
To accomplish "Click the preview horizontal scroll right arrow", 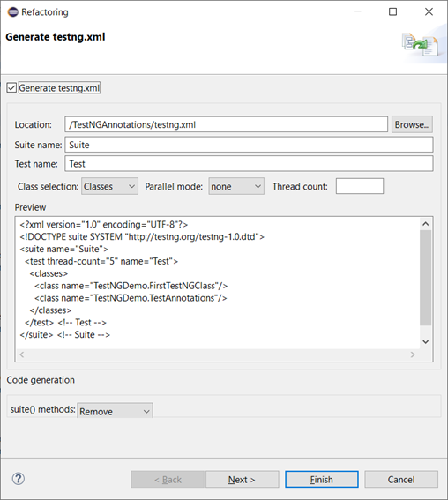I will [413, 354].
